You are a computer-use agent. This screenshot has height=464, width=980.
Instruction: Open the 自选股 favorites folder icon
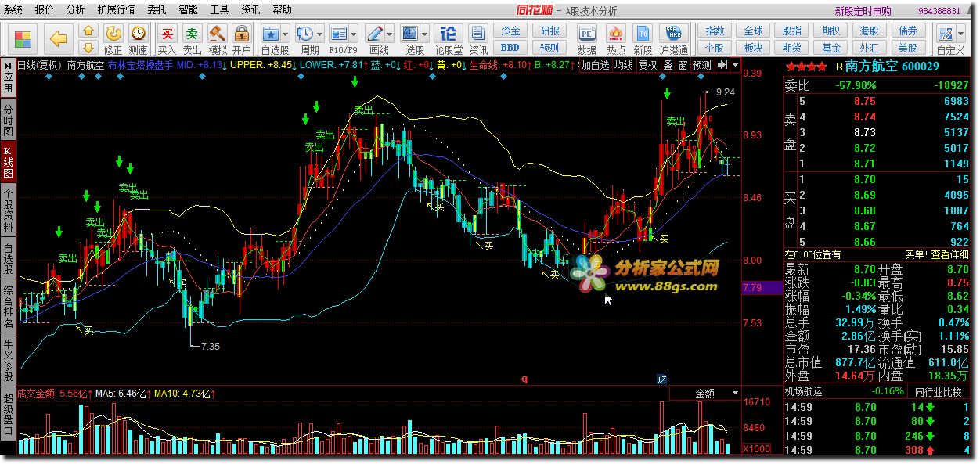pyautogui.click(x=272, y=34)
